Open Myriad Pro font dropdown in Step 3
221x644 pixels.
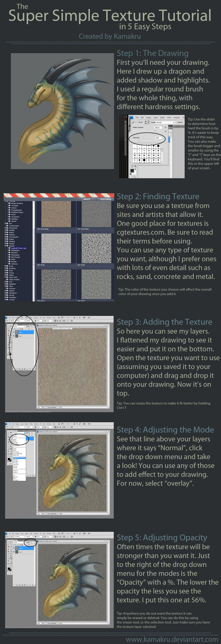tap(20, 321)
